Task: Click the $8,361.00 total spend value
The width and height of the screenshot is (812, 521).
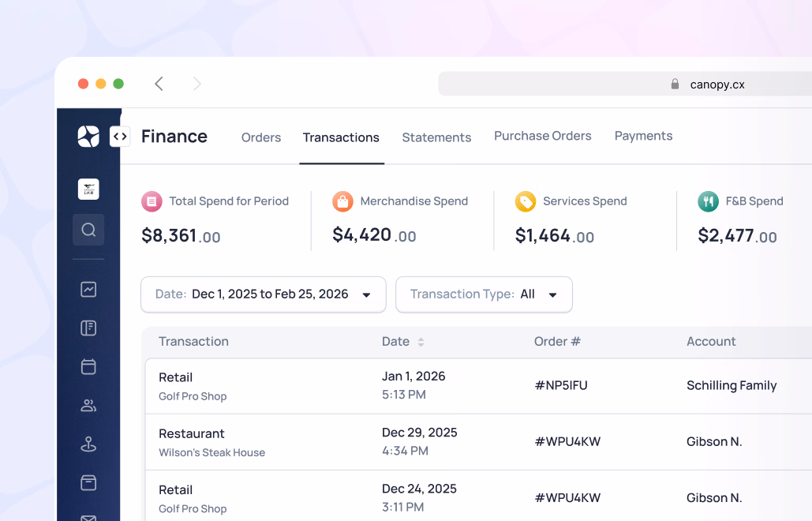Action: click(181, 236)
